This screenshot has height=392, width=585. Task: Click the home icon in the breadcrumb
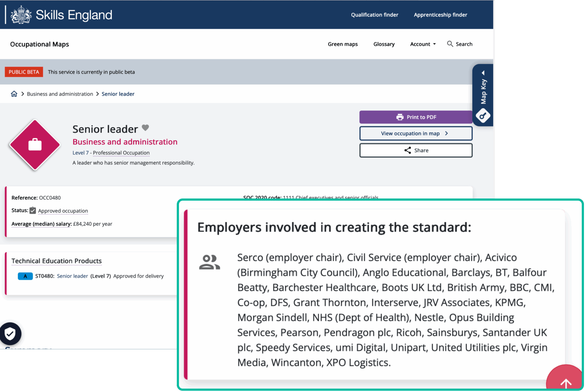click(x=14, y=94)
